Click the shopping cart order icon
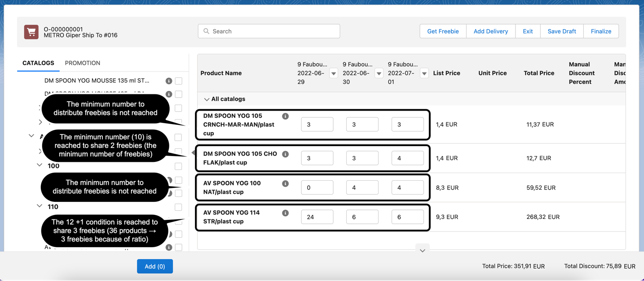Screen dimensions: 644x281 pyautogui.click(x=31, y=32)
